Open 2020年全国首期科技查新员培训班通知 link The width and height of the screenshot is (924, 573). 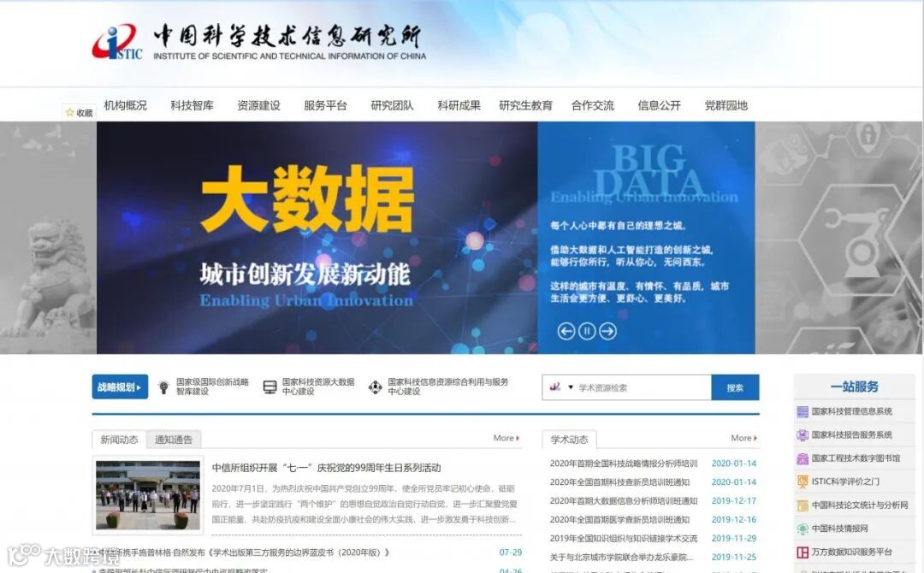(x=619, y=482)
